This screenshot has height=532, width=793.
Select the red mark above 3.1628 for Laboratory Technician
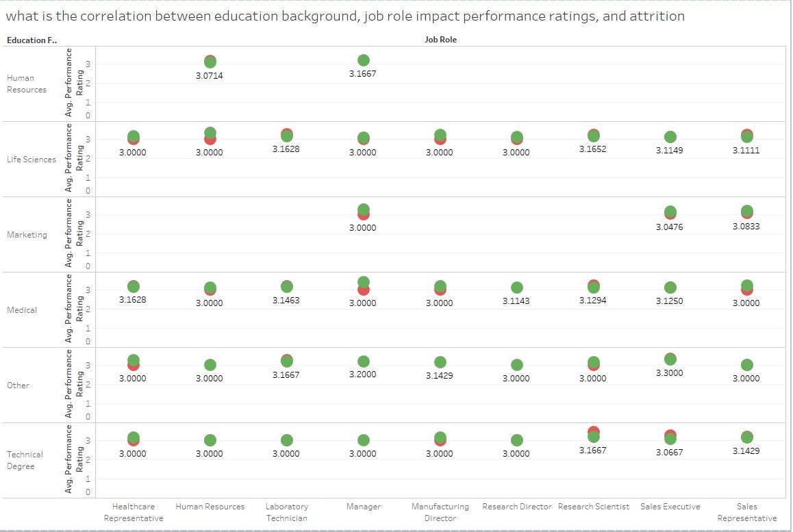[x=286, y=129]
